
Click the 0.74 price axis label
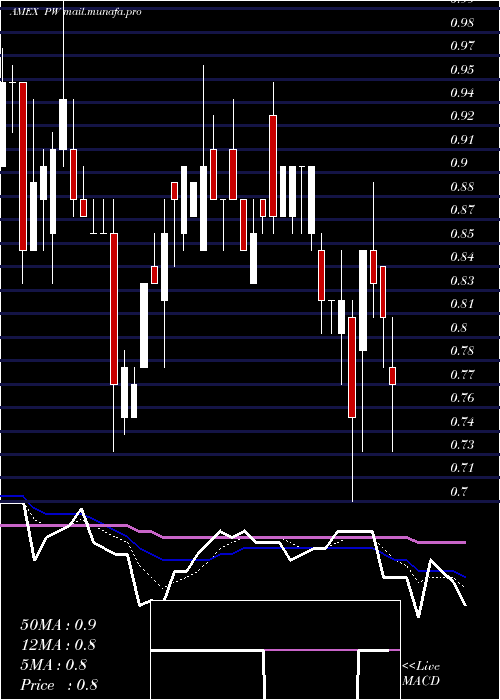[x=462, y=421]
